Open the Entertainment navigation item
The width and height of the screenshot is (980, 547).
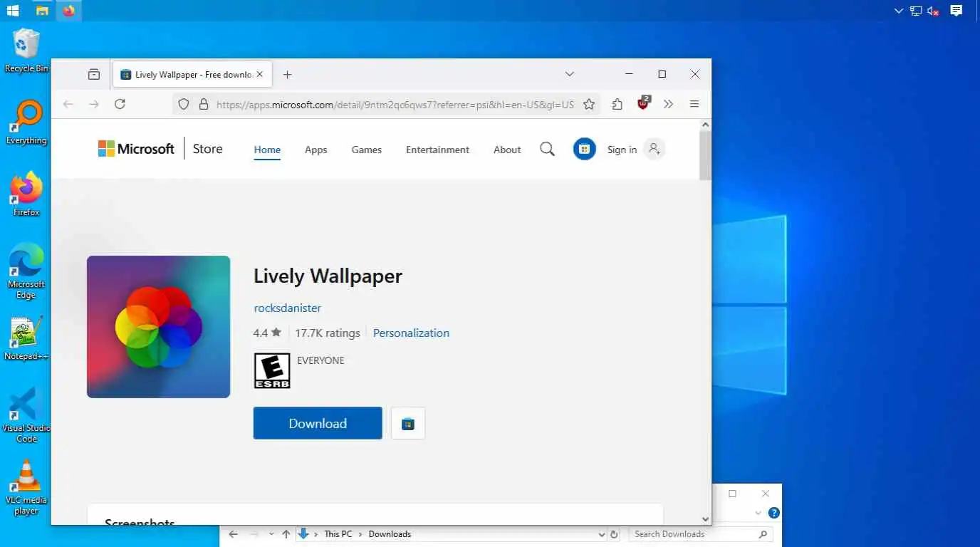437,150
